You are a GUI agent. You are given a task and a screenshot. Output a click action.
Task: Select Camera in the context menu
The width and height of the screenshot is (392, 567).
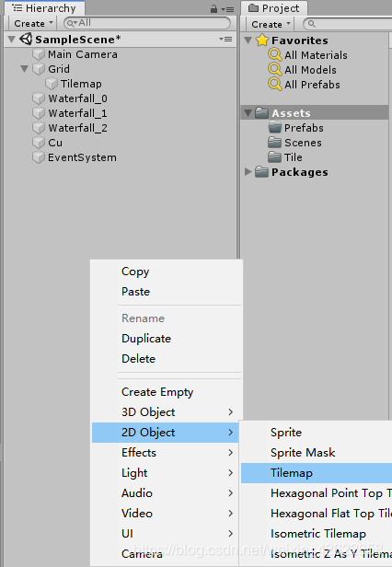pos(166,554)
